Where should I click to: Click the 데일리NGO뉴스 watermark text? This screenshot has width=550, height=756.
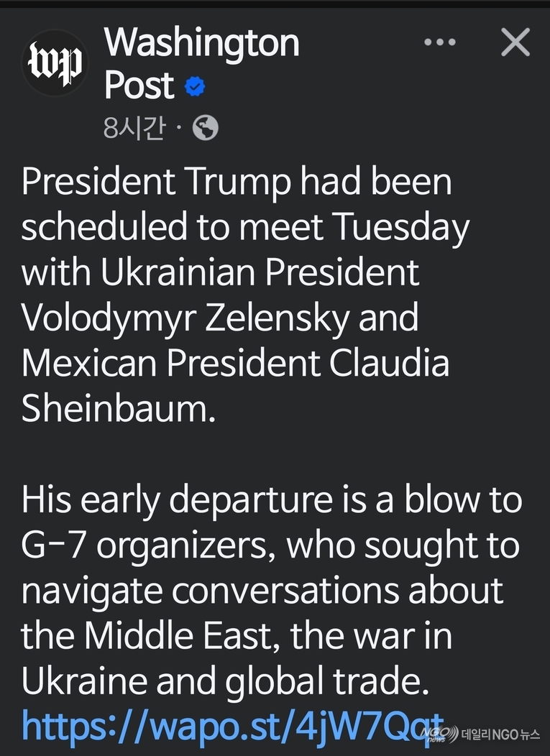coord(501,734)
